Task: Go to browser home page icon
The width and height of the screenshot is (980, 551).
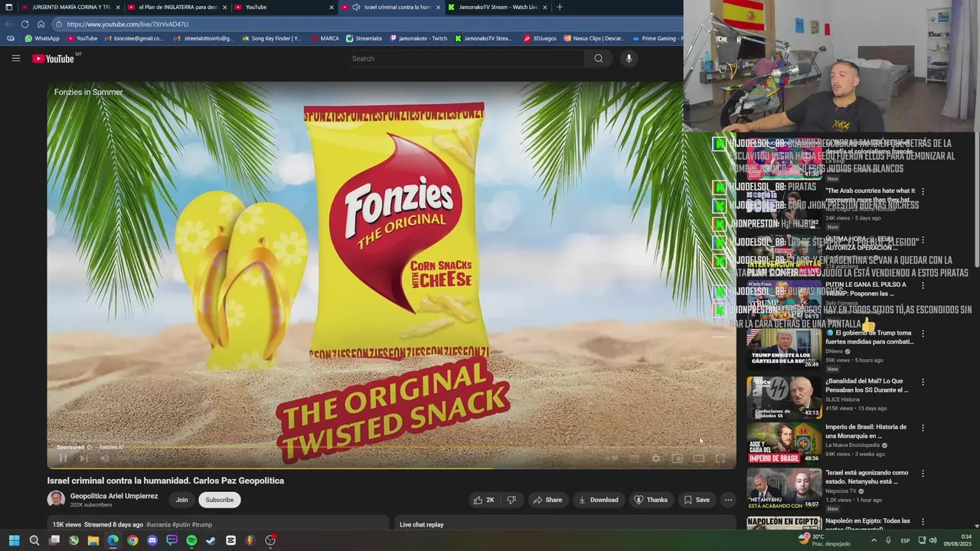Action: point(41,24)
